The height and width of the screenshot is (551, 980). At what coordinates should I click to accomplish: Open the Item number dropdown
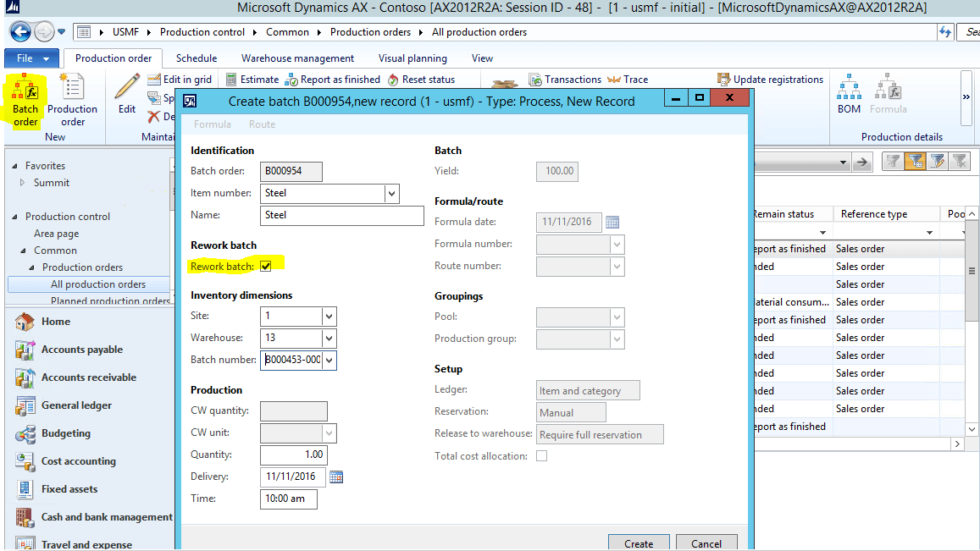(391, 194)
